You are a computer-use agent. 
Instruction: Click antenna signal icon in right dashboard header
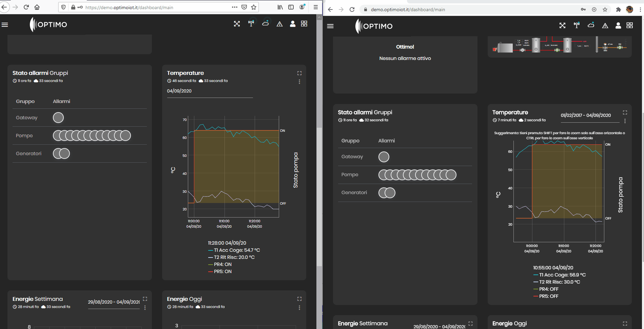coord(577,25)
